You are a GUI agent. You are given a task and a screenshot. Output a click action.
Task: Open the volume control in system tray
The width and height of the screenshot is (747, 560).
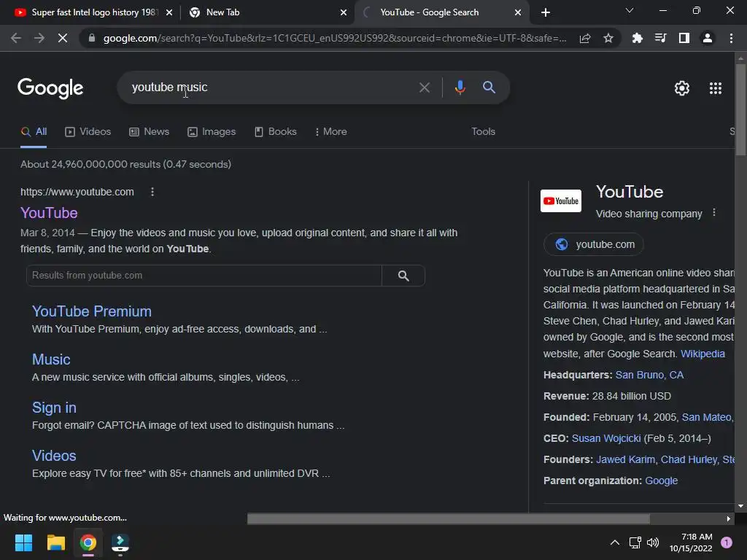[653, 542]
